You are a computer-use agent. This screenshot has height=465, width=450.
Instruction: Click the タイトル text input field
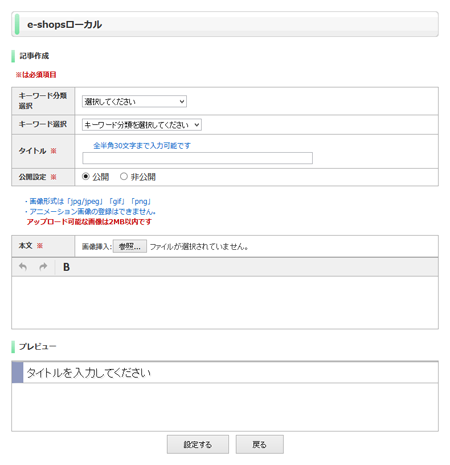(197, 158)
